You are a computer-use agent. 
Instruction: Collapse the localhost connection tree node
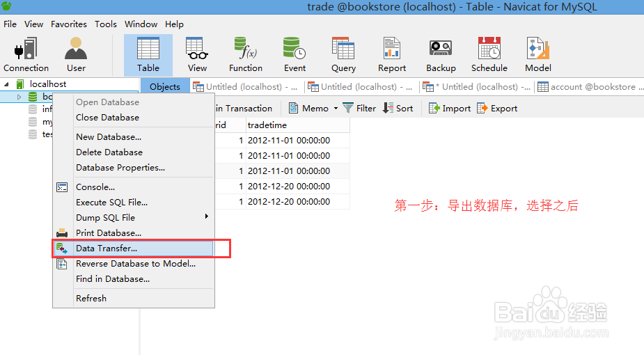coord(6,84)
